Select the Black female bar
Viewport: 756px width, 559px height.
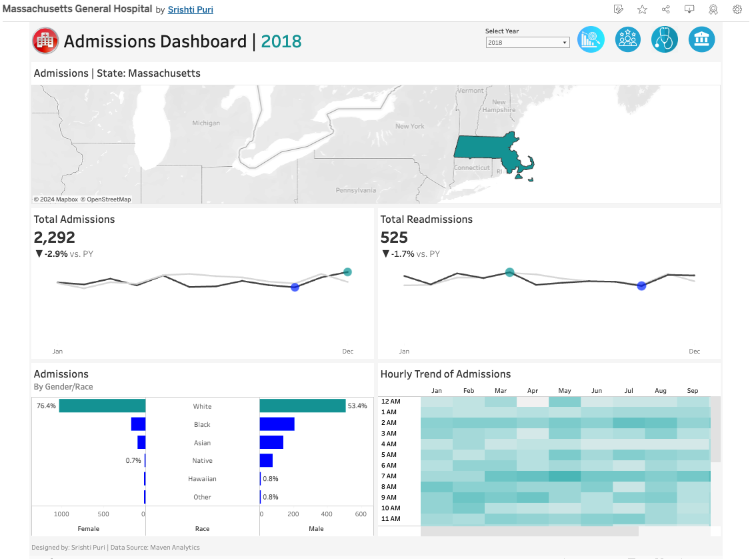pos(139,424)
